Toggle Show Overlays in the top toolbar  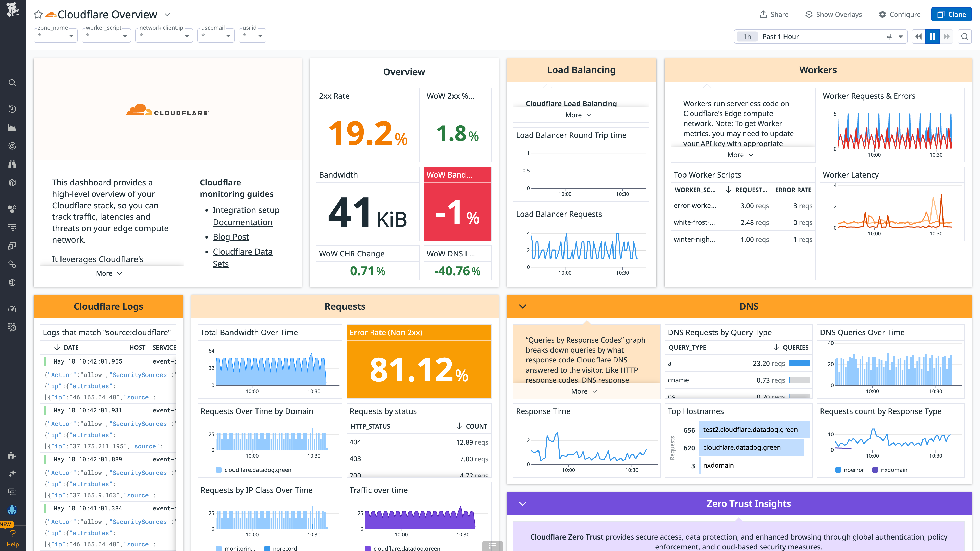click(x=833, y=14)
